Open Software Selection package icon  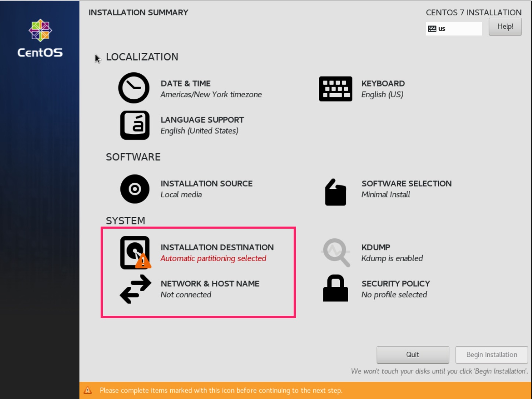tap(335, 192)
